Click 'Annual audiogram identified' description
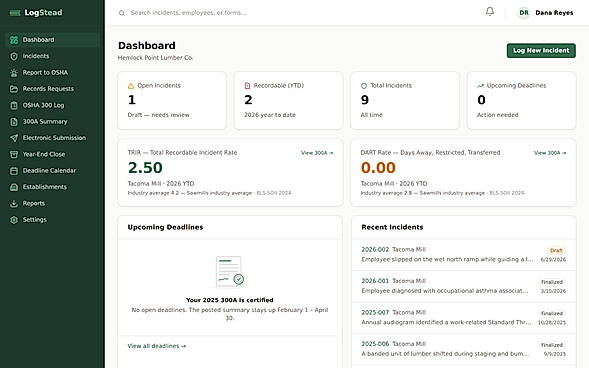 tap(446, 323)
